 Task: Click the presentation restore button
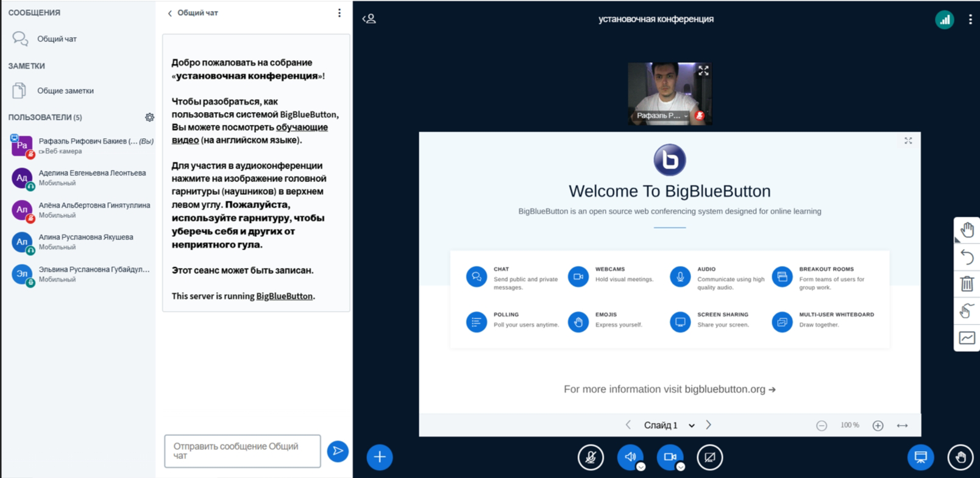click(920, 457)
